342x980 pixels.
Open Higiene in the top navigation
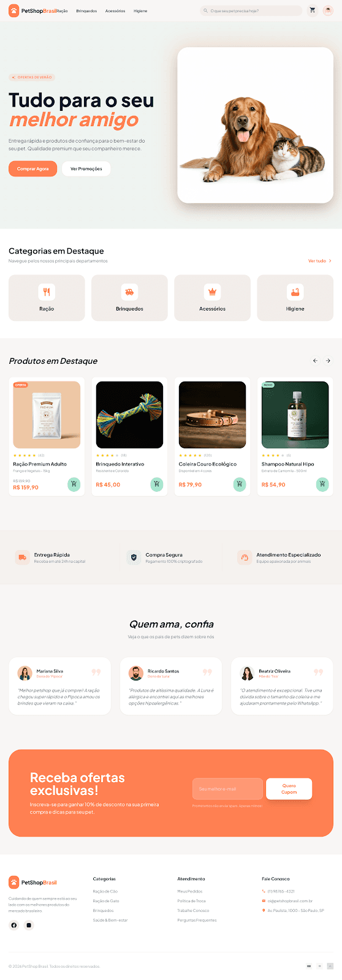(140, 11)
